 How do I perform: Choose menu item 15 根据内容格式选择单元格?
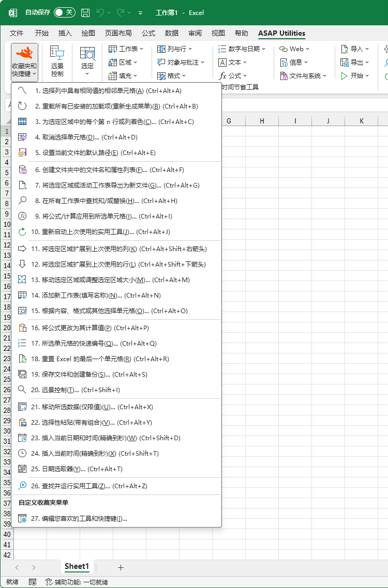pyautogui.click(x=116, y=311)
